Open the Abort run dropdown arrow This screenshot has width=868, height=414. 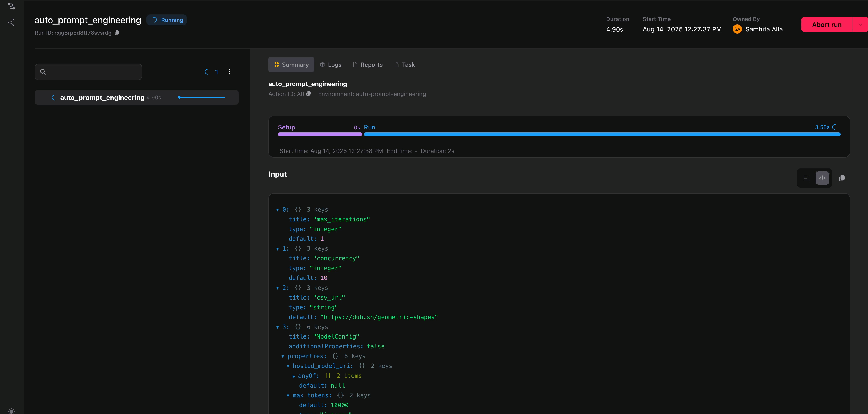coord(860,25)
